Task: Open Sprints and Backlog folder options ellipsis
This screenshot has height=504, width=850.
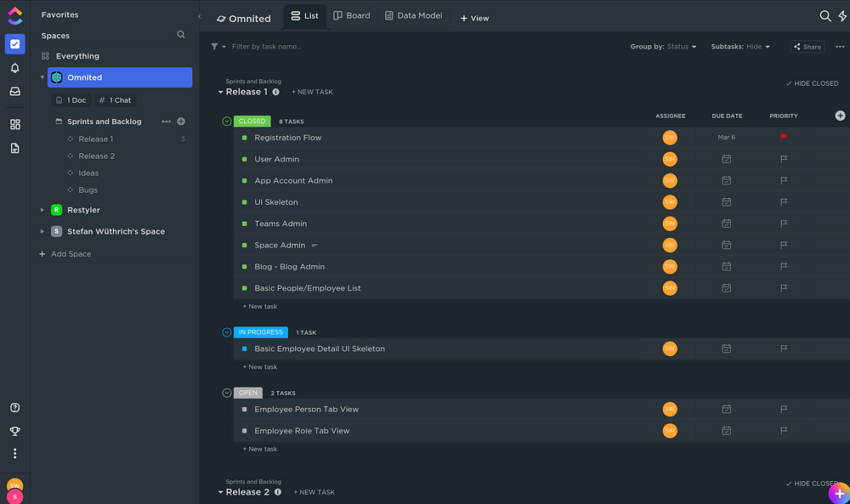Action: (166, 122)
